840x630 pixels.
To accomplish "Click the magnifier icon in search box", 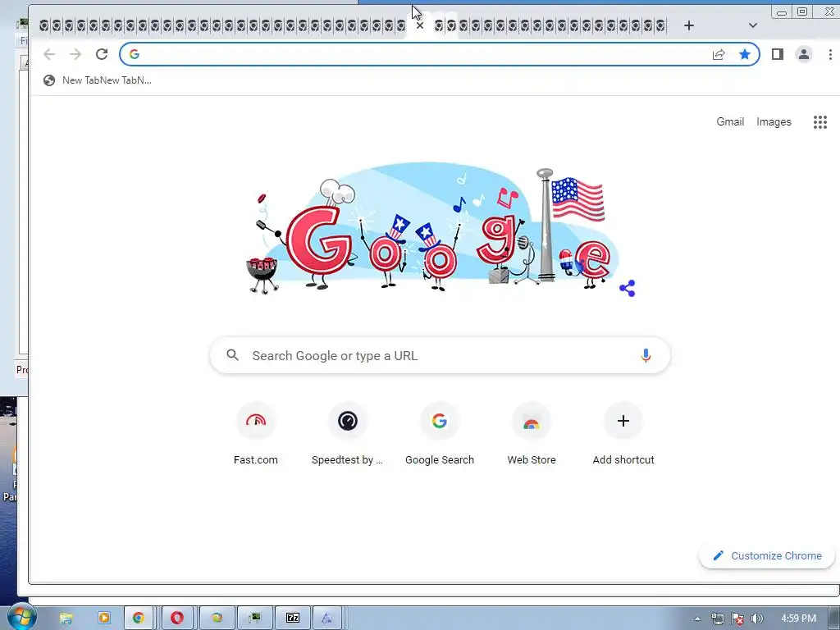I will click(x=232, y=354).
